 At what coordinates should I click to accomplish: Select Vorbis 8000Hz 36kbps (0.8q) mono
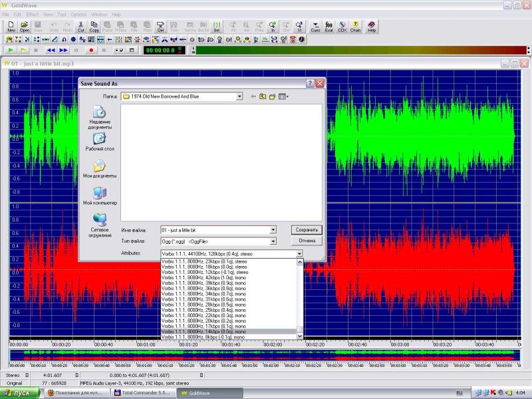pos(229,289)
